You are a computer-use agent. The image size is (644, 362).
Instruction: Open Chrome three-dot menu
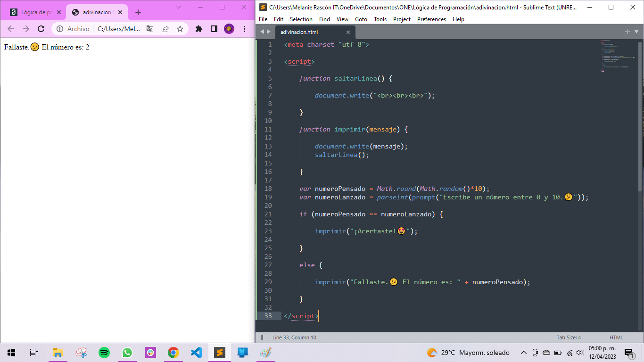coord(244,29)
